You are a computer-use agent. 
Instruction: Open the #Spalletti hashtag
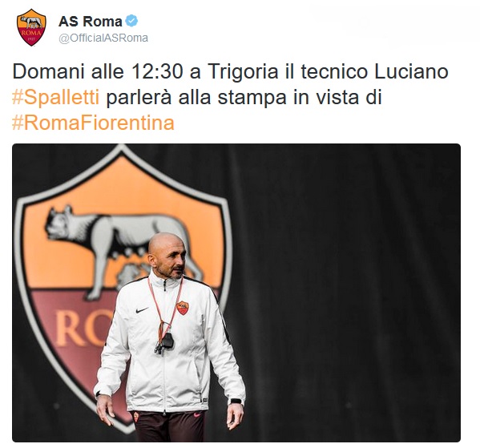click(56, 98)
